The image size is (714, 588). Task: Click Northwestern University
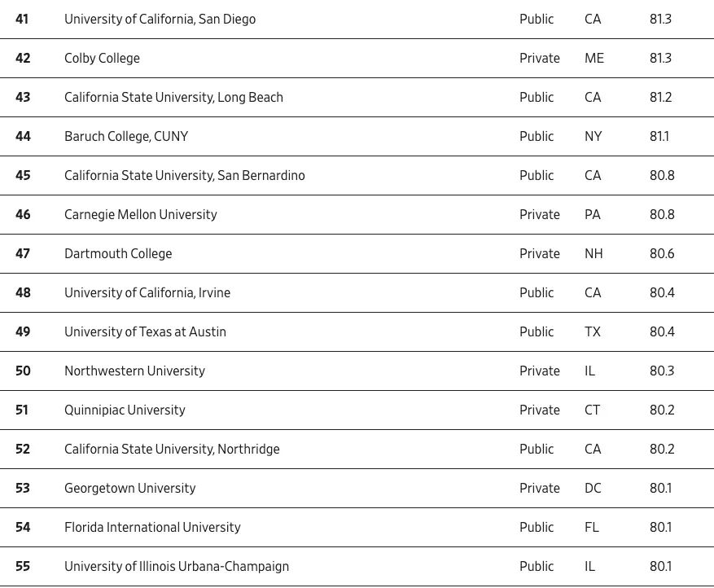134,371
